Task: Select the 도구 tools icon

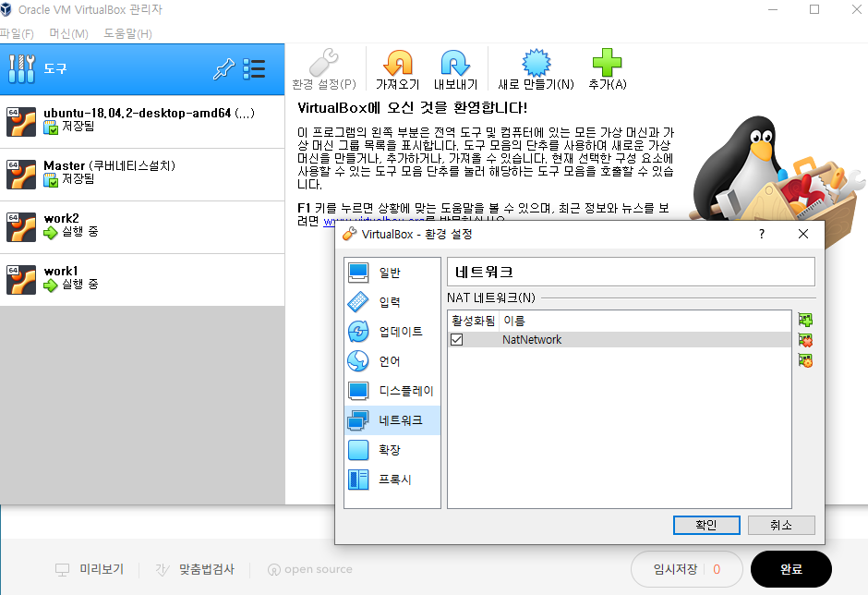Action: point(21,68)
